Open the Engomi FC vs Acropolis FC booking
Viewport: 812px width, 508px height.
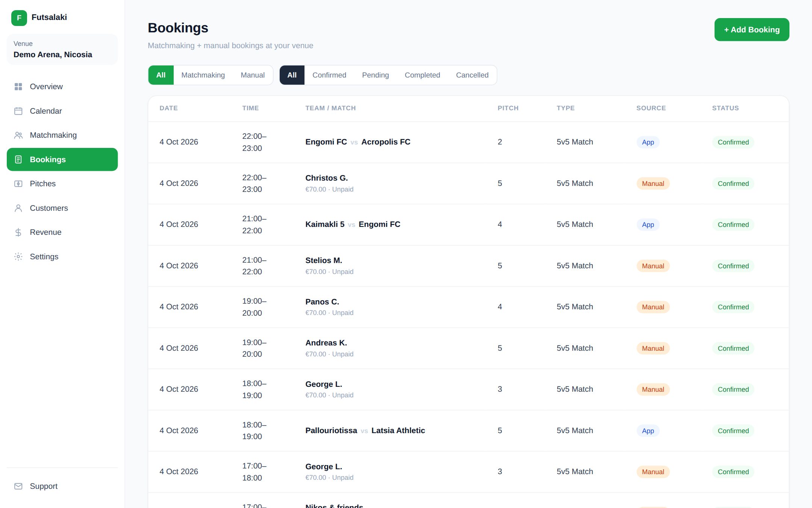tap(468, 142)
